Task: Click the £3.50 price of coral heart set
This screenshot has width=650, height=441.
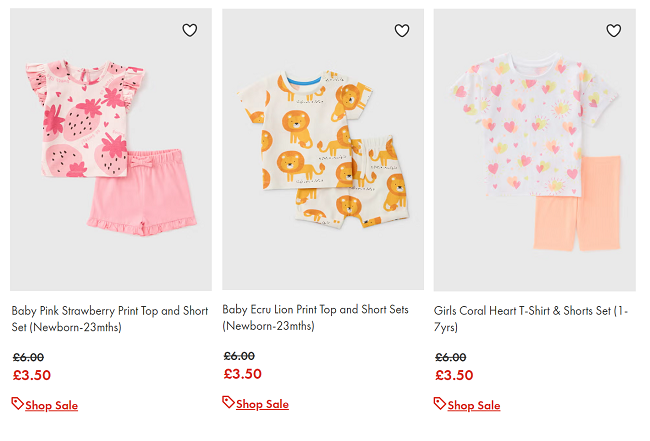Action: [454, 375]
